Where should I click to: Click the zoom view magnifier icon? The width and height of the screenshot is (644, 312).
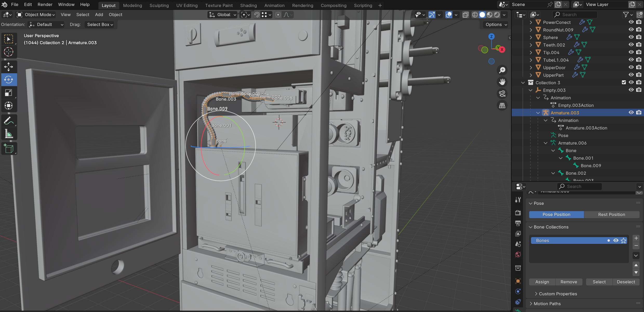coord(502,70)
